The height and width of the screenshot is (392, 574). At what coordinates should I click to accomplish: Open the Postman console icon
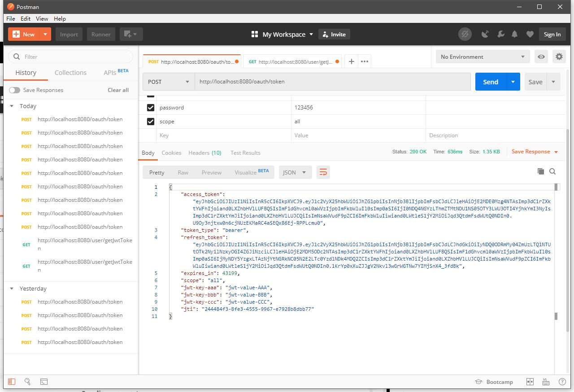pos(44,382)
